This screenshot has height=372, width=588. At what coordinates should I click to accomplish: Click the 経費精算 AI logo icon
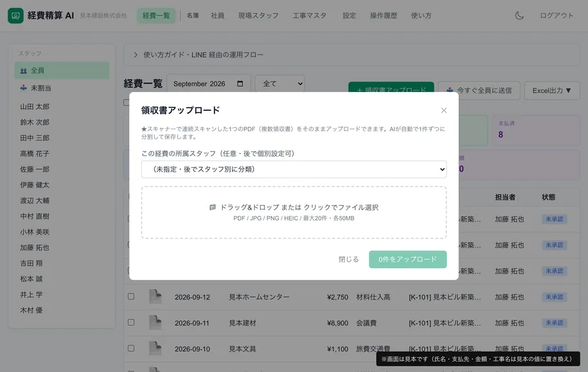point(16,16)
